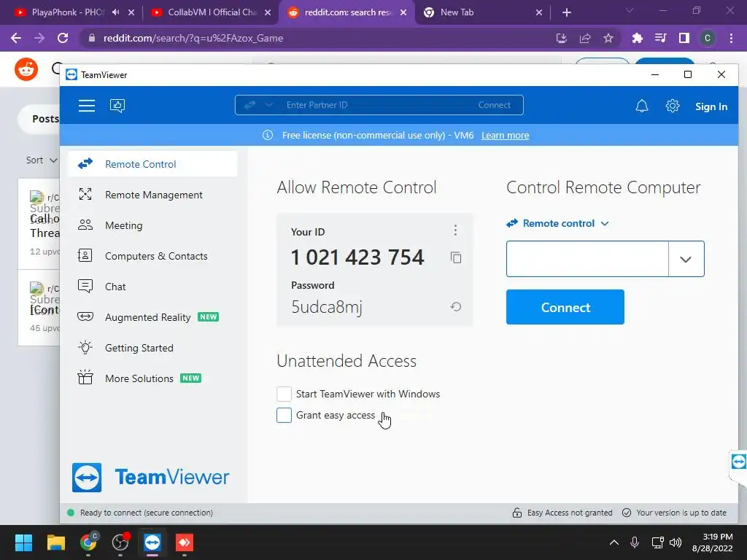The image size is (747, 560).
Task: Reload the page in Chrome
Action: (x=63, y=38)
